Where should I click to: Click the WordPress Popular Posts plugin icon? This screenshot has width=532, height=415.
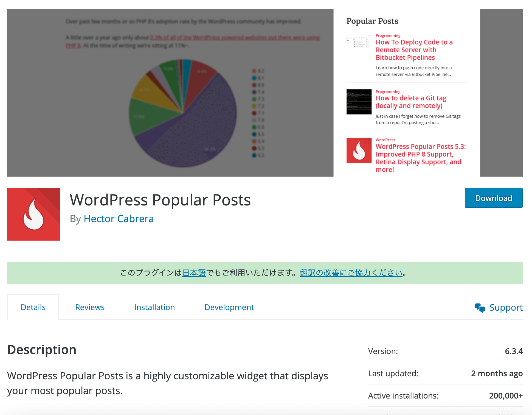pos(34,214)
